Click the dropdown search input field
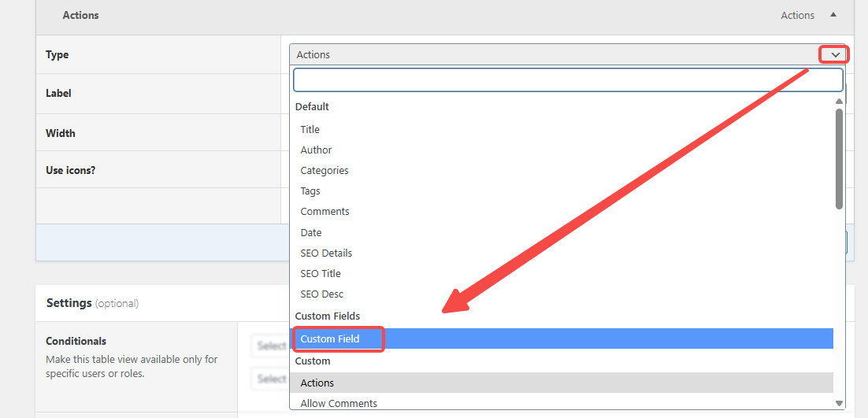The image size is (868, 418). point(567,80)
